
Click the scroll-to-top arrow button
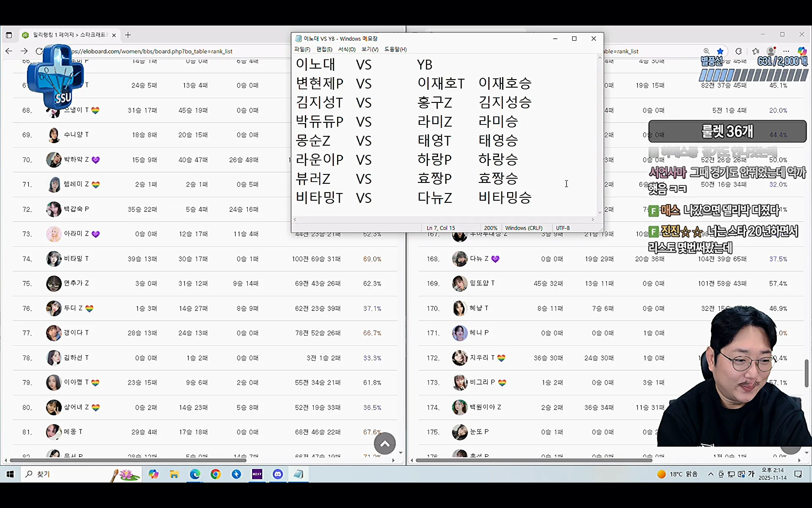(384, 443)
